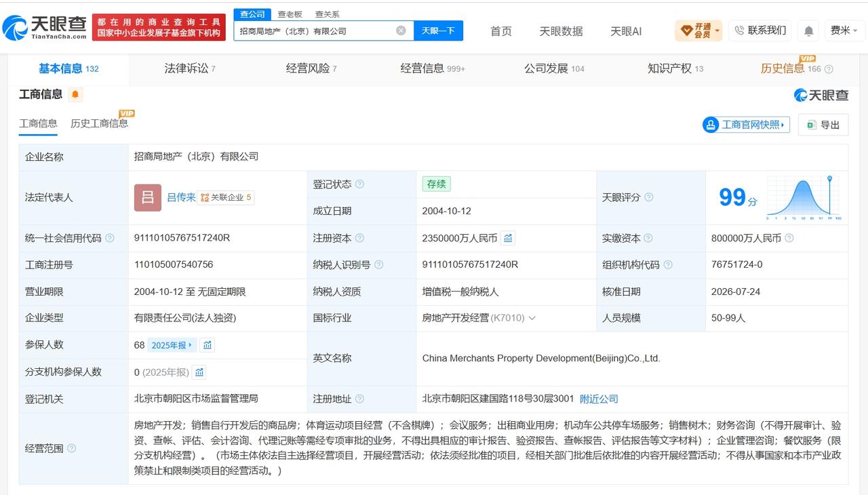Click 关联企业 5 badge
Viewport: 868px width, 495px height.
tap(226, 197)
